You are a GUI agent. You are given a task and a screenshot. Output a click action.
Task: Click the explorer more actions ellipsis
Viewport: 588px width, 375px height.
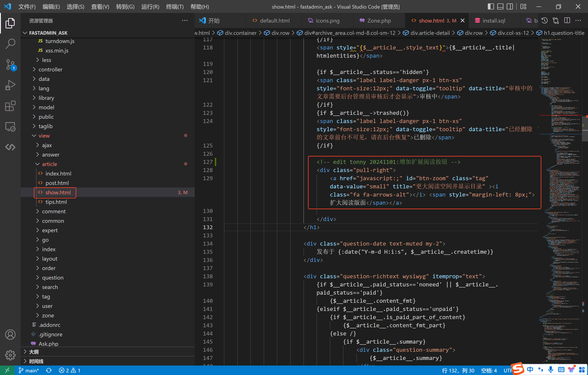[x=185, y=20]
